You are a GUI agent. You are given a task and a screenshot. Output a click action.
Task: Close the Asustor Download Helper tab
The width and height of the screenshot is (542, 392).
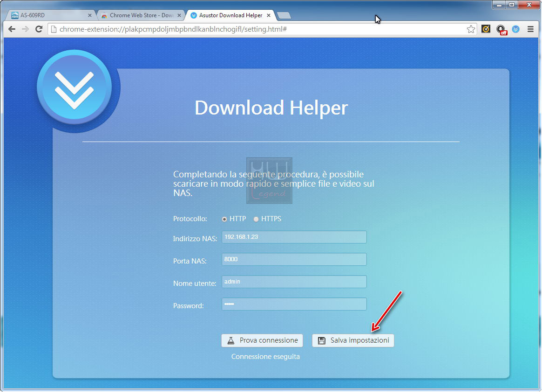pos(269,15)
